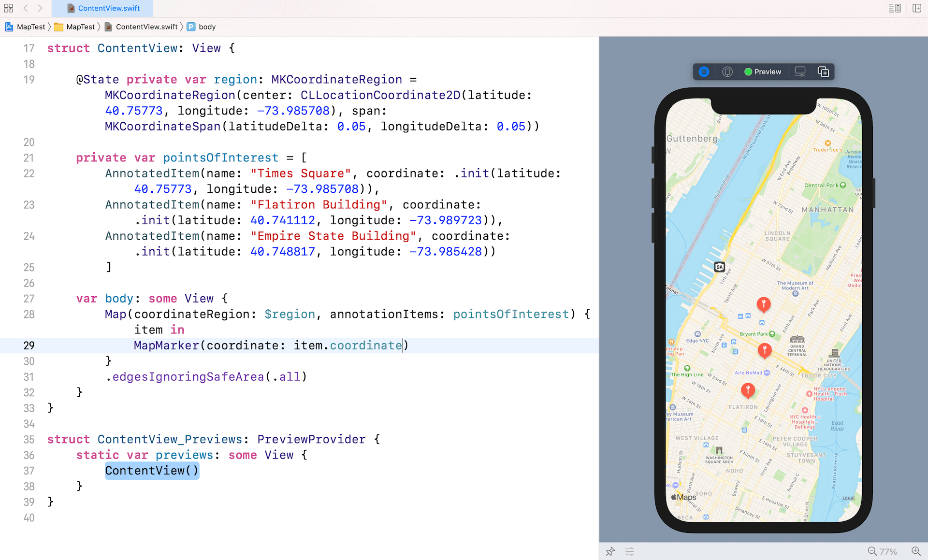Open related items grid icon

tap(9, 8)
